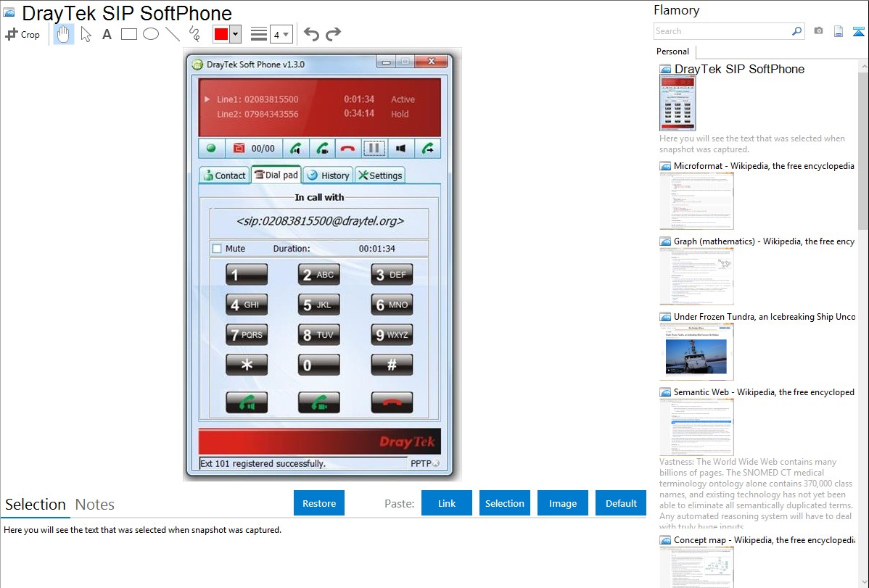Dial digit 1 on keypad
The width and height of the screenshot is (869, 588).
(247, 274)
